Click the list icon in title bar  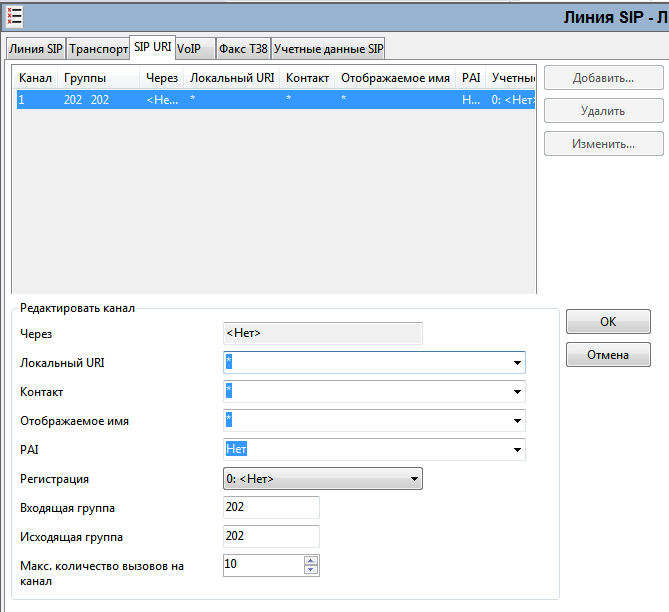coord(14,17)
